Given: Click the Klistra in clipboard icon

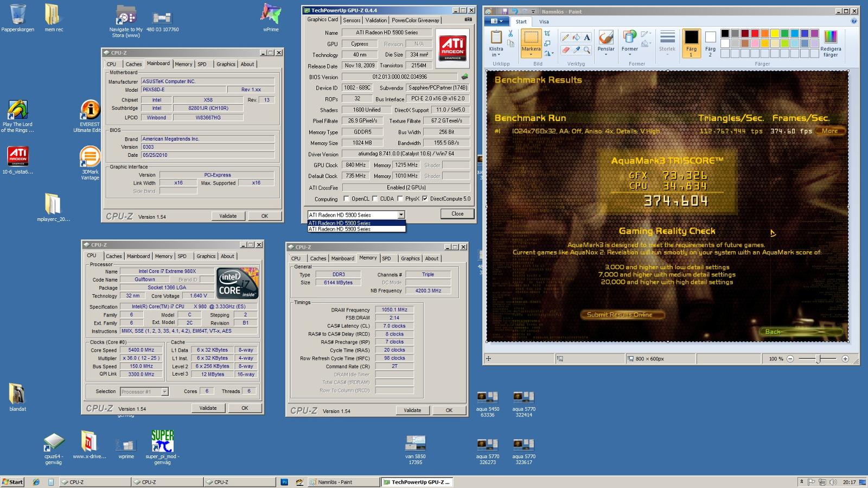Looking at the screenshot, I should pos(496,37).
